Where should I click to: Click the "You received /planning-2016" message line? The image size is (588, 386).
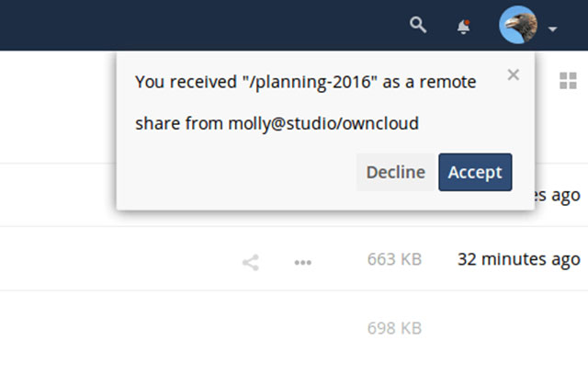305,82
